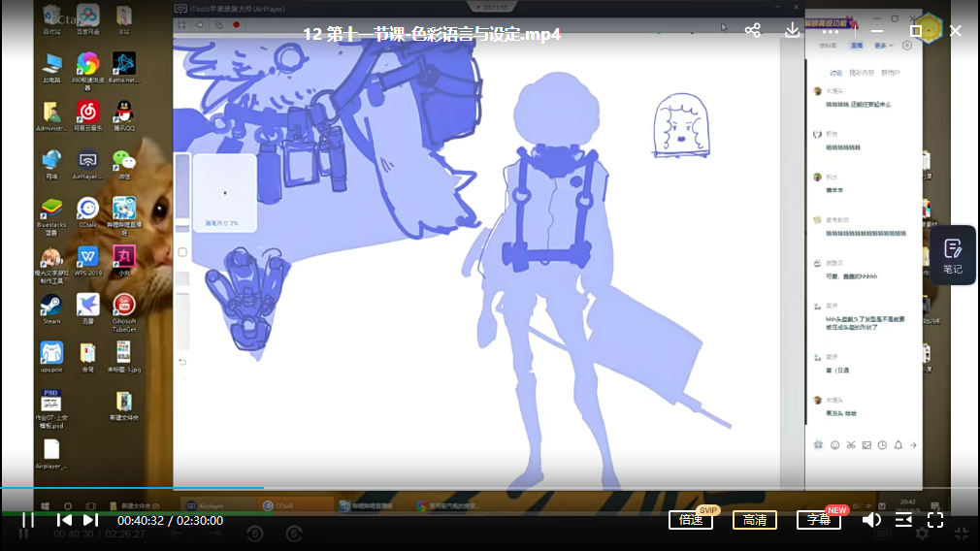980x551 pixels.
Task: Open WPS 2019 desktop icon
Action: pyautogui.click(x=87, y=261)
